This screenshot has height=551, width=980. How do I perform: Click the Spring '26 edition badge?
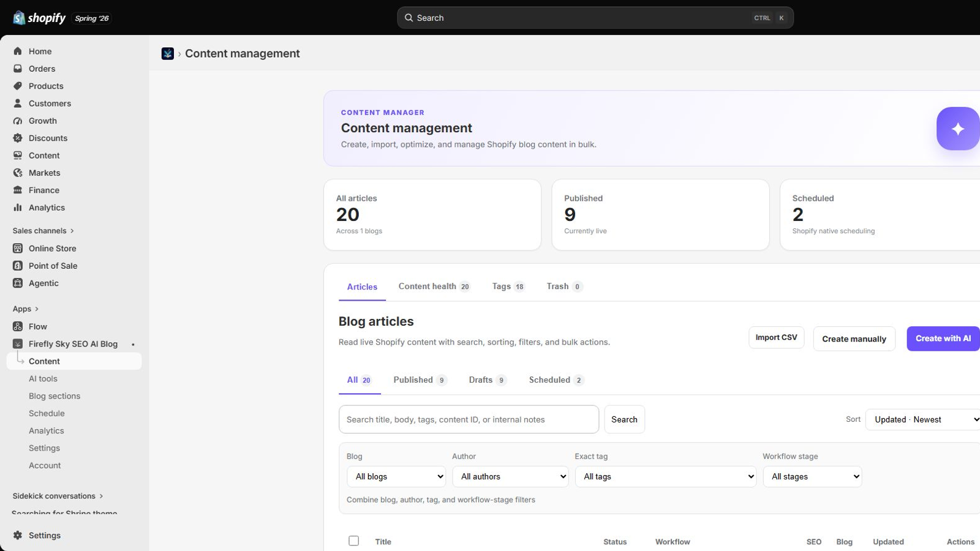(92, 18)
